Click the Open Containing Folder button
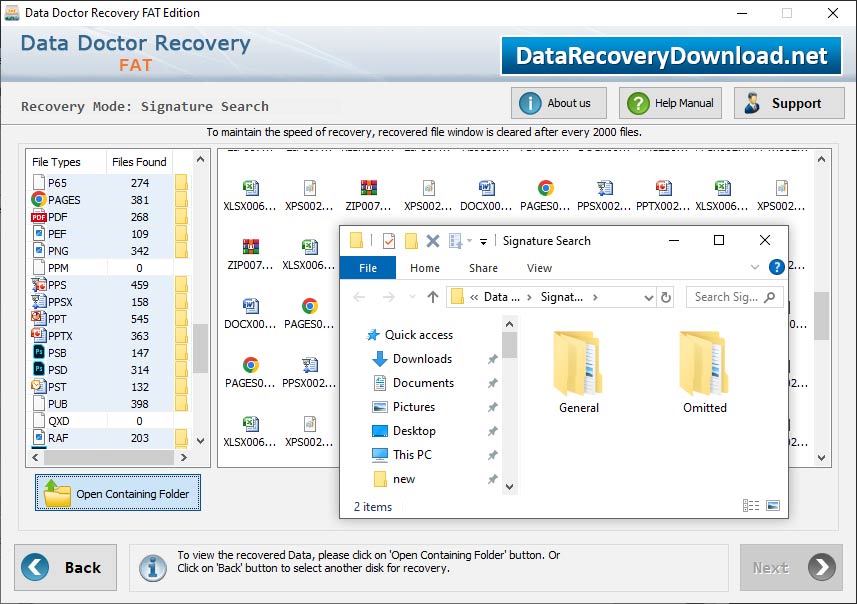857x604 pixels. 118,492
